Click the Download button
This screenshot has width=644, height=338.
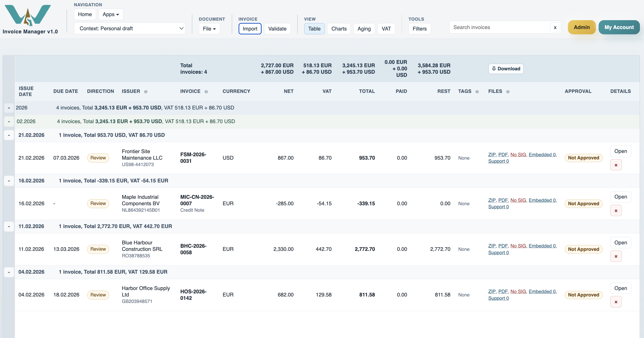pos(506,69)
